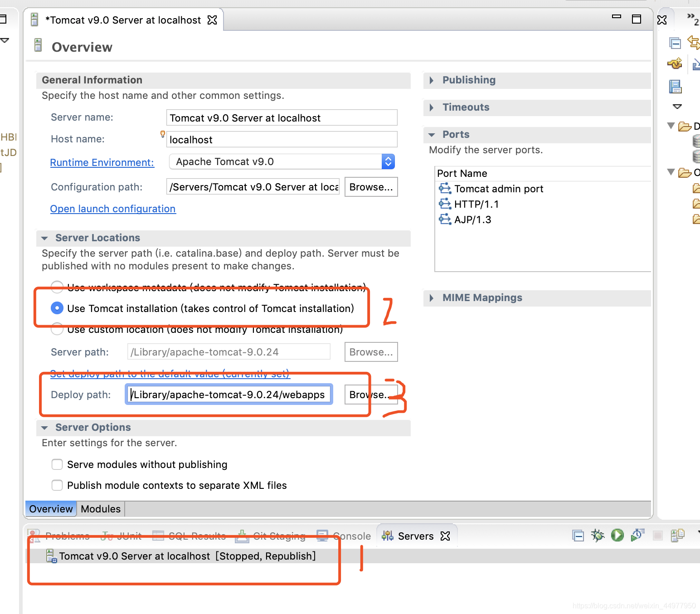Open hidden views chevron with number 2
This screenshot has width=700, height=614.
[x=693, y=19]
